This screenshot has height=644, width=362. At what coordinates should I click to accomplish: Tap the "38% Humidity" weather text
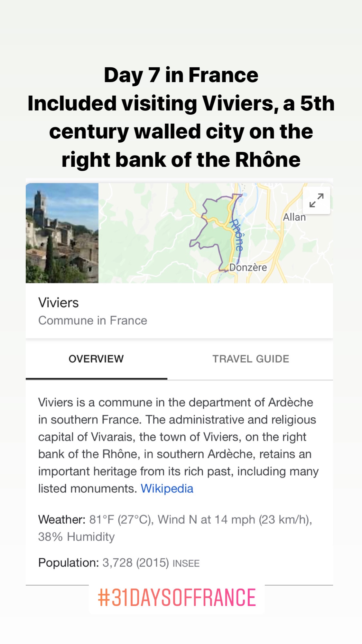coord(77,537)
